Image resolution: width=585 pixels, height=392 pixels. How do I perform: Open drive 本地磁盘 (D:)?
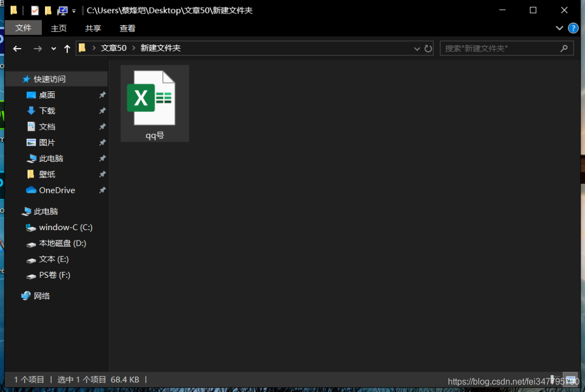pyautogui.click(x=62, y=243)
